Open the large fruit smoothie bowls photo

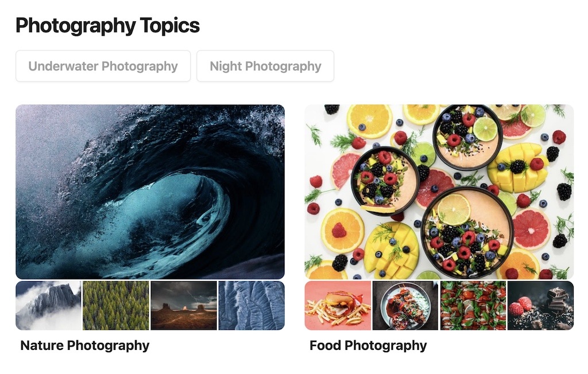click(439, 192)
